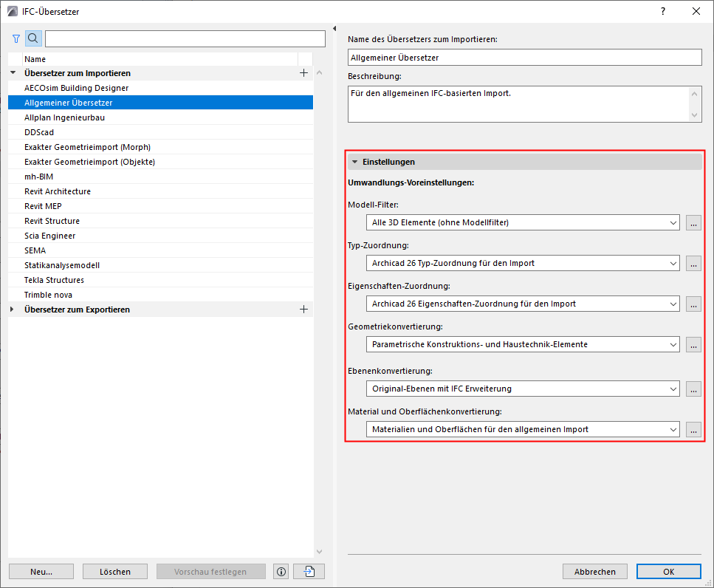Open Material und Oberflächenkonvertierung dropdown

coord(523,429)
